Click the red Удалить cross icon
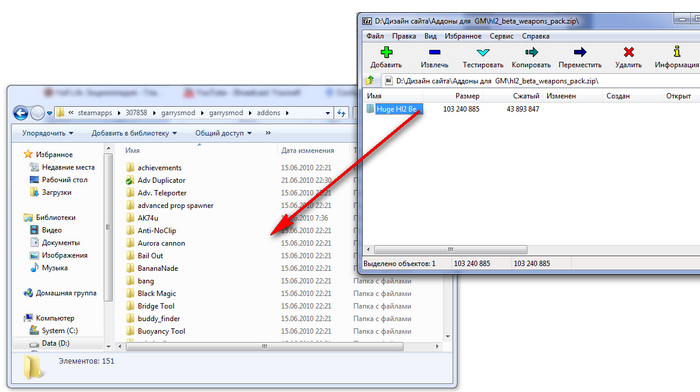Viewport: 700px width, 392px height. pyautogui.click(x=629, y=52)
